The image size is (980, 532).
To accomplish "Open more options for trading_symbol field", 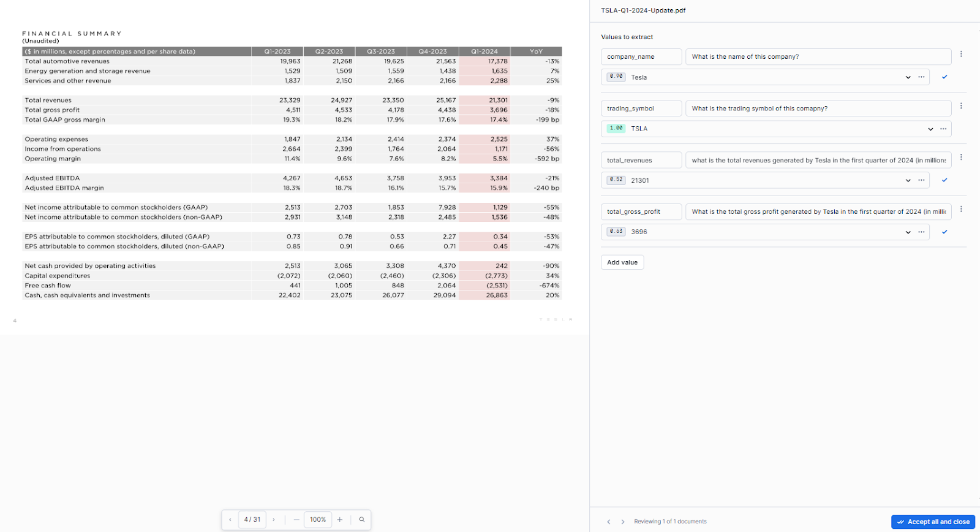I will (961, 106).
